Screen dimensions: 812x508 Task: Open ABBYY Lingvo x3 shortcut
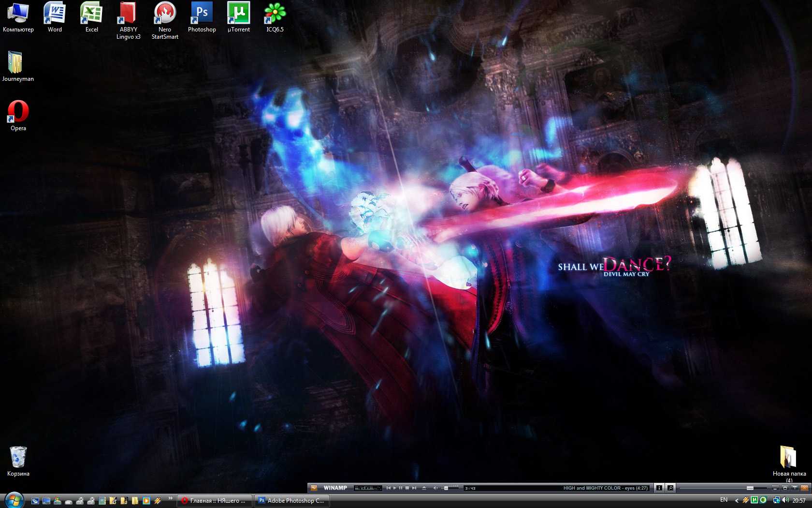click(x=128, y=21)
